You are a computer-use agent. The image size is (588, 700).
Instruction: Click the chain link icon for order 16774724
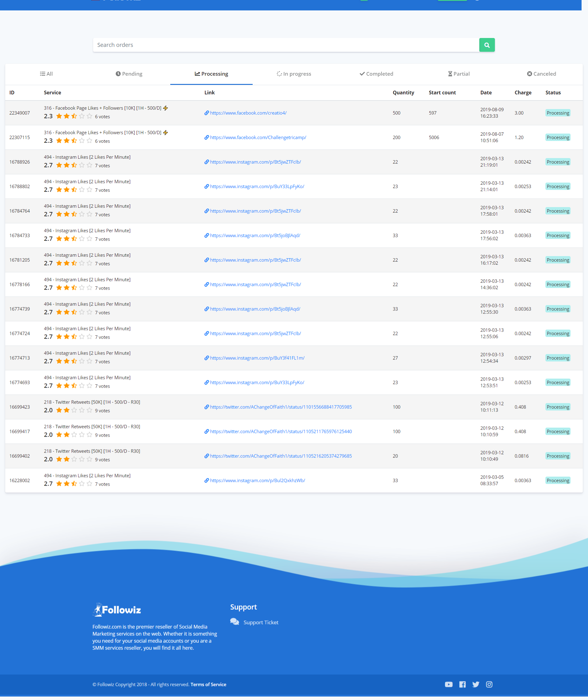207,334
